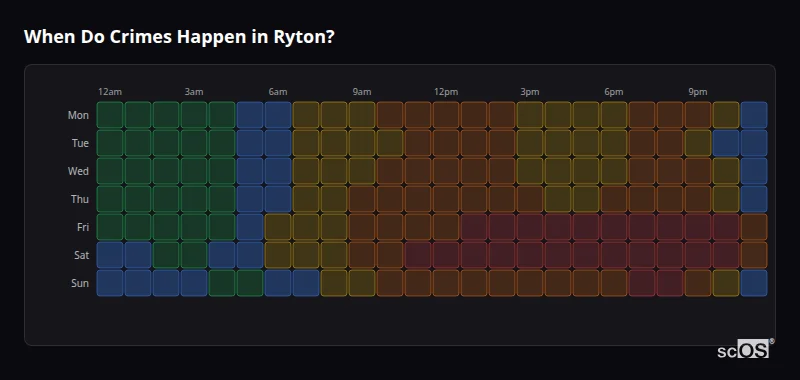Click the Friday 12pm heatmap cell
Viewport: 800px width, 380px height.
click(446, 227)
